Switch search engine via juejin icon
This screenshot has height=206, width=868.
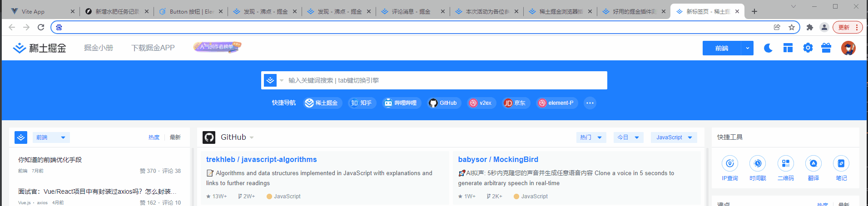pos(270,80)
